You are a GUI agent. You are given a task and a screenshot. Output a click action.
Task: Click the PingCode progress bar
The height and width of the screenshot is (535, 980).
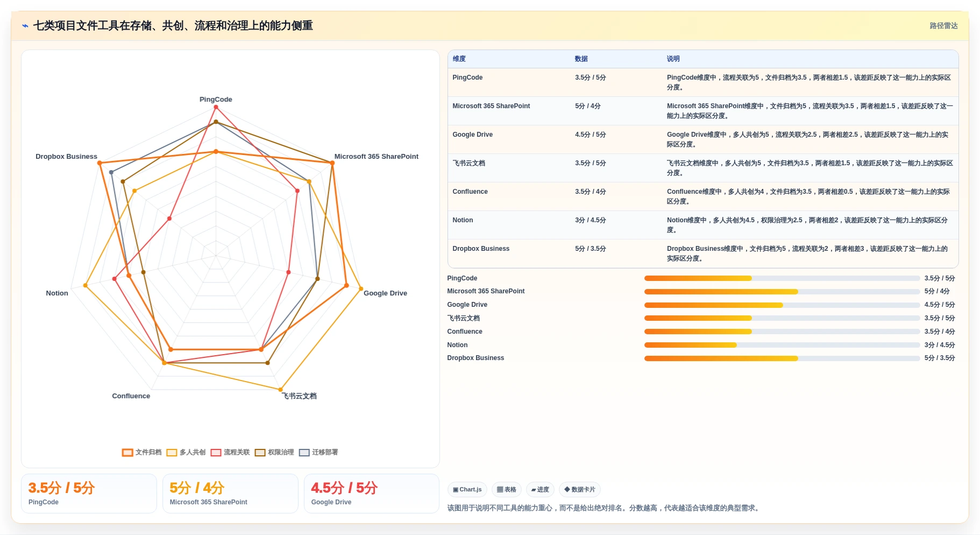pyautogui.click(x=782, y=278)
